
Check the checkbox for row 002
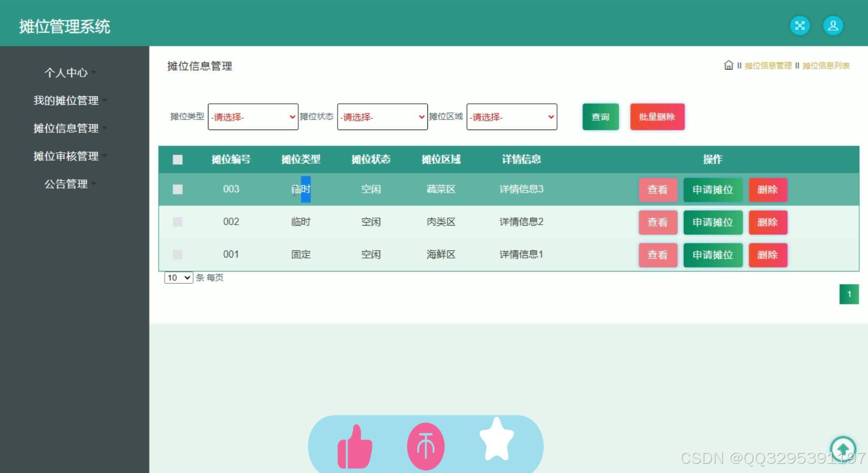[x=178, y=222]
